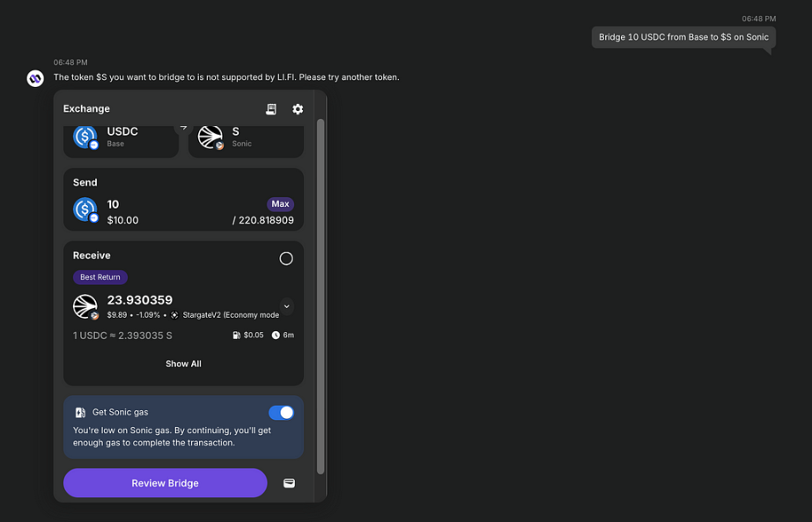Click Show All routes
This screenshot has height=522, width=812.
click(x=183, y=364)
